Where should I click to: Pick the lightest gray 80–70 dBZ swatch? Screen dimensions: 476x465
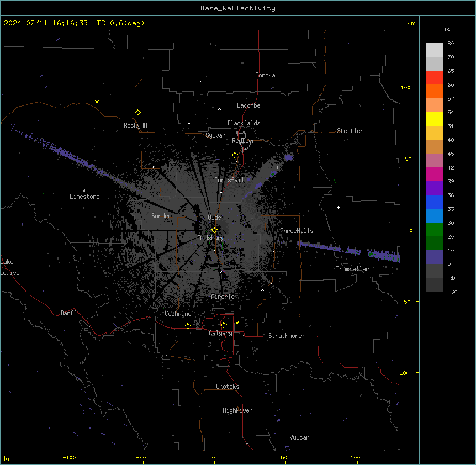[434, 50]
